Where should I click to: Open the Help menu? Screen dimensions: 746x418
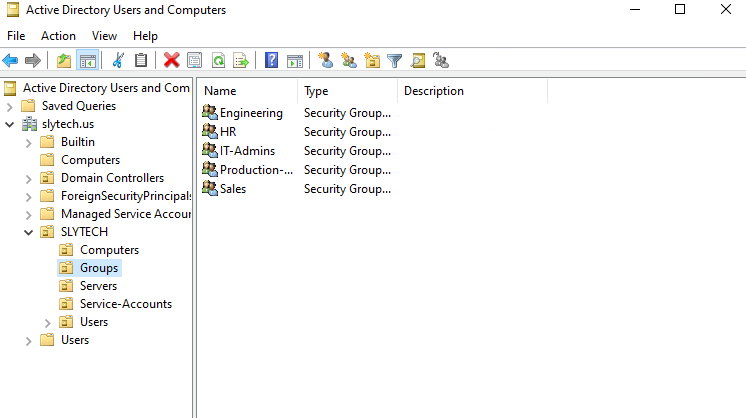145,36
